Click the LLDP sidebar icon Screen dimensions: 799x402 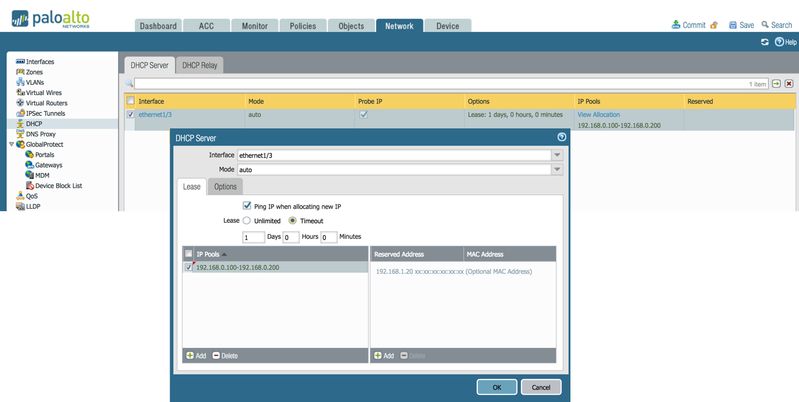(20, 206)
